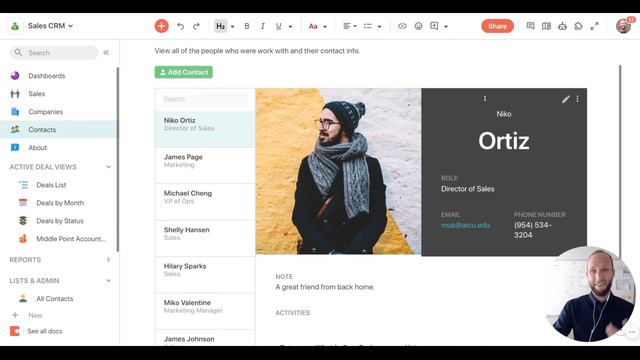Open the comment options dropdown arrow
This screenshot has width=640, height=360.
(x=446, y=27)
